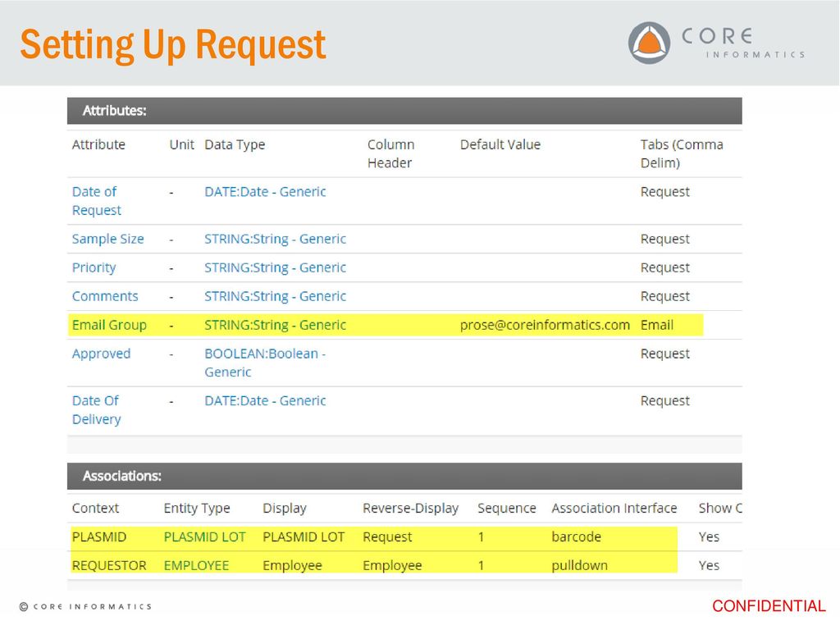Click the data type link in the Date of Request row
This screenshot has height=630, width=840.
[265, 192]
